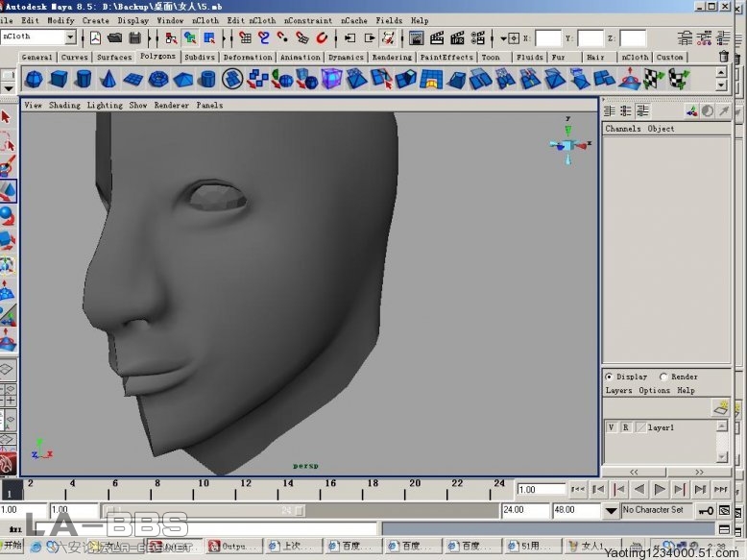Open the Create menu
The image size is (747, 560).
95,20
